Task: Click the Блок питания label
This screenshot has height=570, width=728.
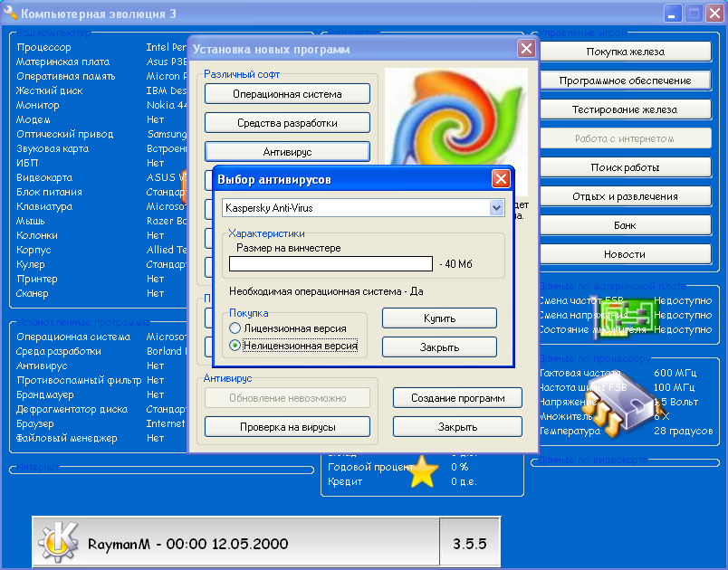Action: 49,192
